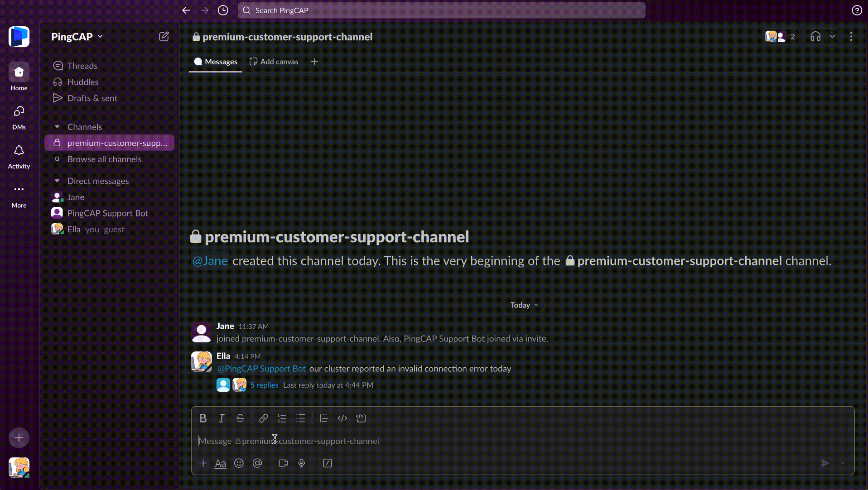The image size is (868, 490).
Task: Switch to the Messages tab
Action: (x=215, y=62)
